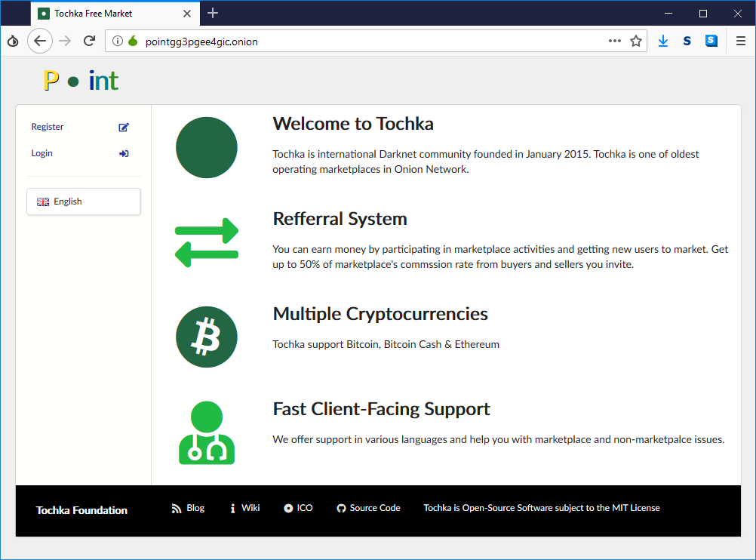Click the Multiple Cryptocurrencies heading
Viewport: 756px width, 560px height.
[x=380, y=314]
